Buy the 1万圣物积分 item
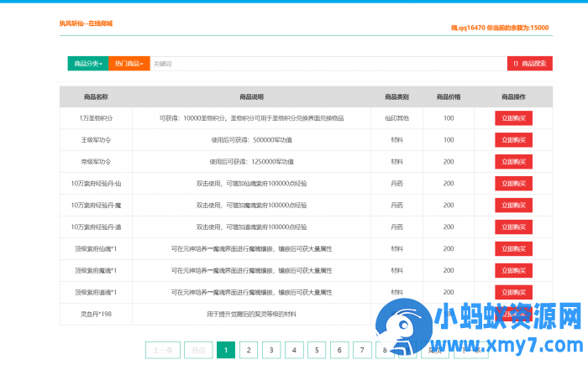The height and width of the screenshot is (370, 588). tap(513, 118)
